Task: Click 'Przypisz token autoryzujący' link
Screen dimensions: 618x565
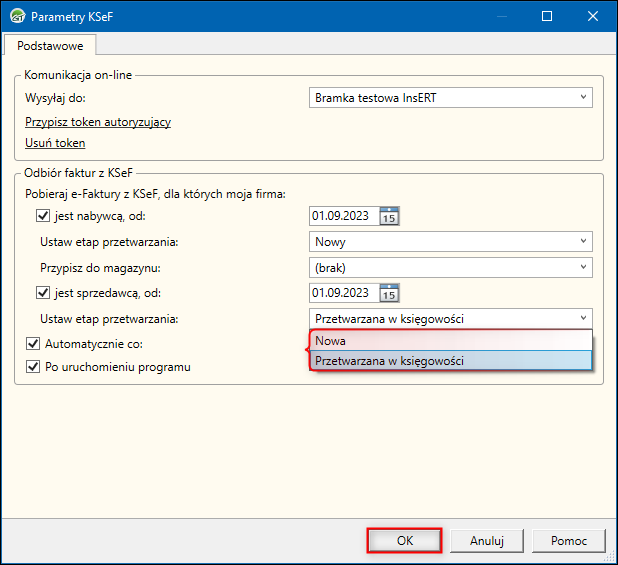Action: [98, 122]
